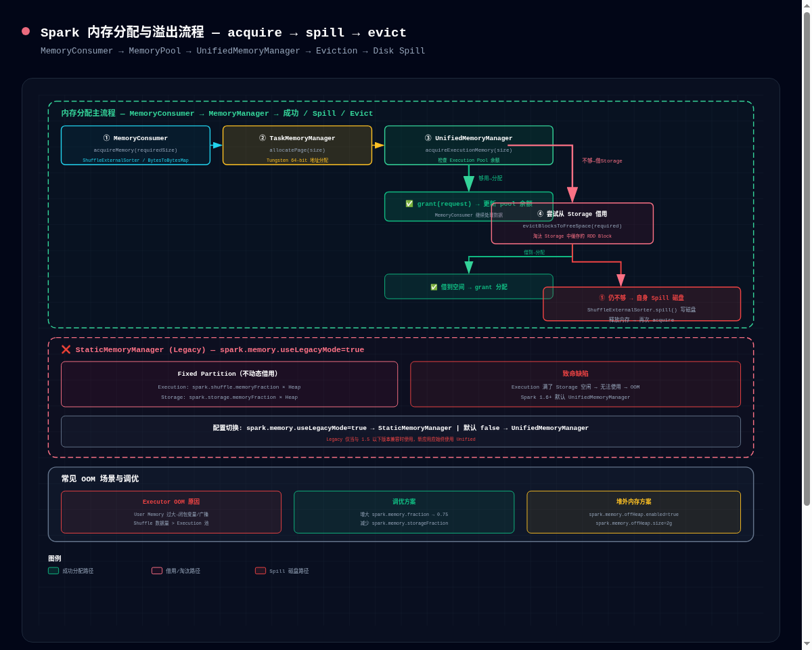Click the scrollbar up arrow
The image size is (812, 650).
[807, 5]
